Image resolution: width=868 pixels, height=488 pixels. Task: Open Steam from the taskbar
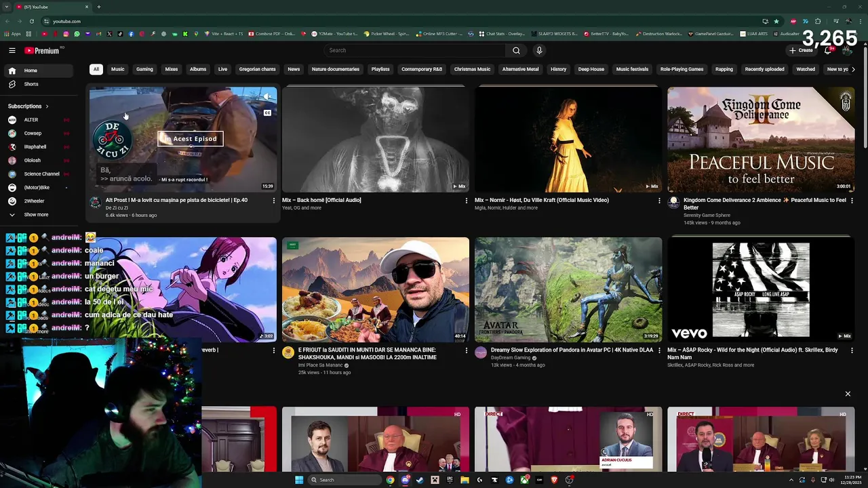pyautogui.click(x=420, y=480)
